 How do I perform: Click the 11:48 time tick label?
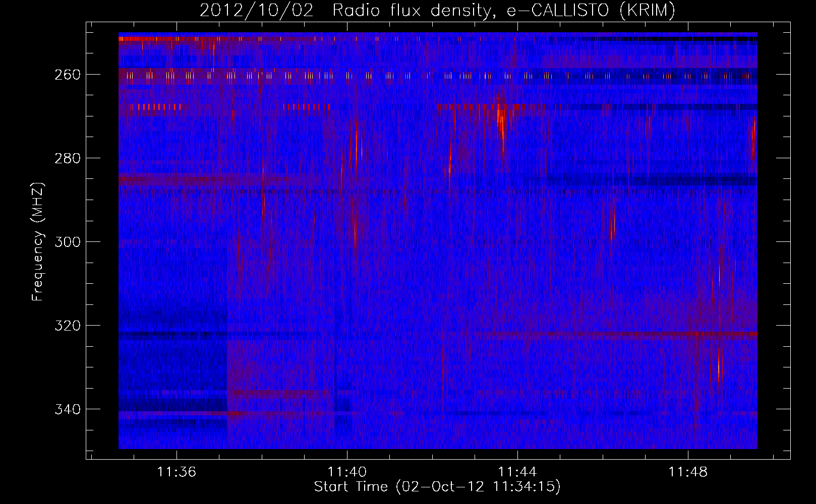click(x=688, y=472)
